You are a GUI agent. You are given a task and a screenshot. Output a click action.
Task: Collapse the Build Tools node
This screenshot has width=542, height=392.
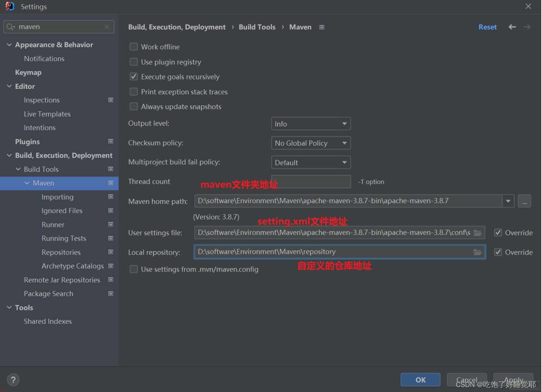pos(18,169)
